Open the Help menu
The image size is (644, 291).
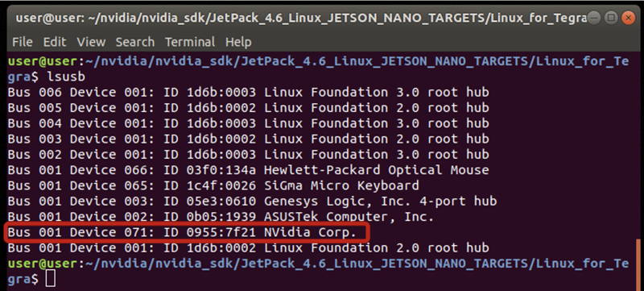(238, 42)
